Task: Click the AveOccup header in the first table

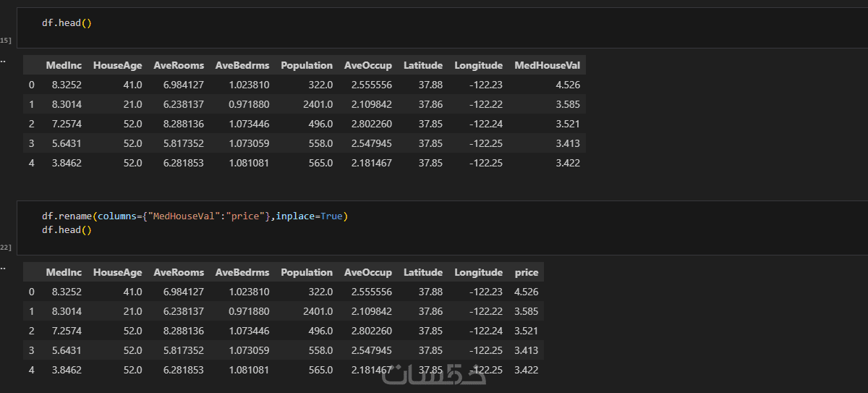Action: (368, 65)
